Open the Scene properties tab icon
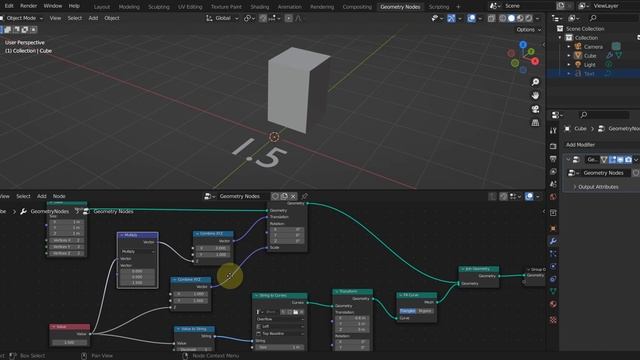Viewport: 640px width, 360px height. tap(553, 184)
